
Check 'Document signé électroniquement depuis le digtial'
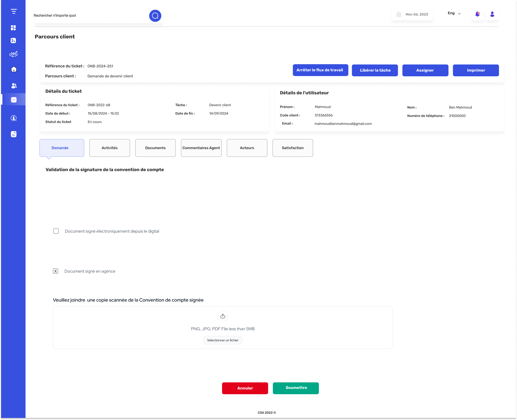[56, 231]
